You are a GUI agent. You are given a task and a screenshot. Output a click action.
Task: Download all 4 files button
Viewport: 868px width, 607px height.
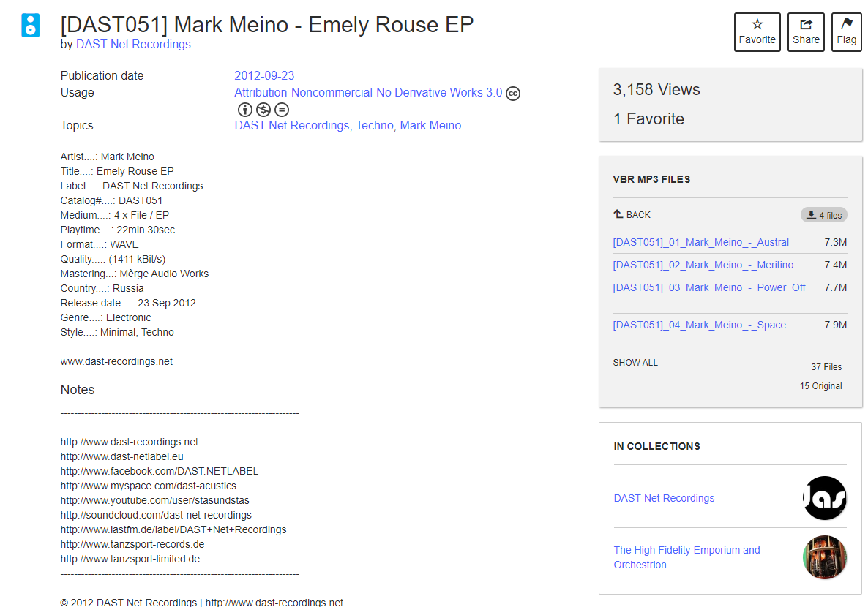coord(823,215)
